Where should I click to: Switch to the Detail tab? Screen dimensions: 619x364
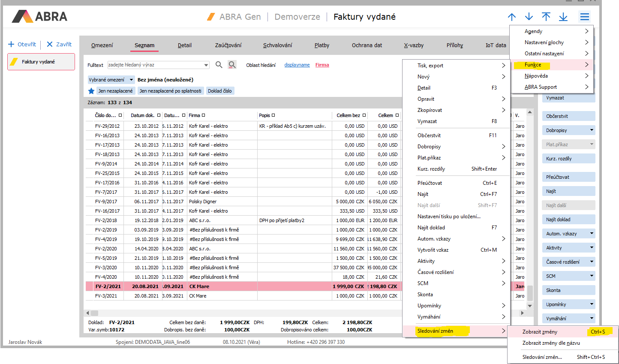coord(185,45)
